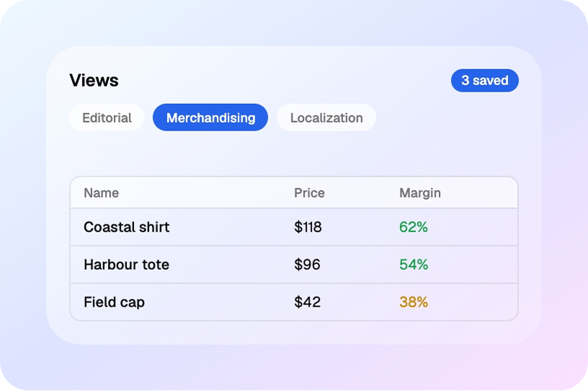Image resolution: width=588 pixels, height=391 pixels.
Task: Click the 54% margin value
Action: click(414, 265)
